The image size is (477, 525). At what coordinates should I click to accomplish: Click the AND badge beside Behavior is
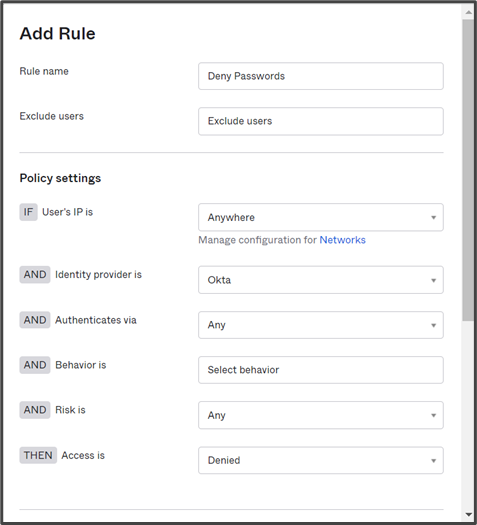[35, 365]
